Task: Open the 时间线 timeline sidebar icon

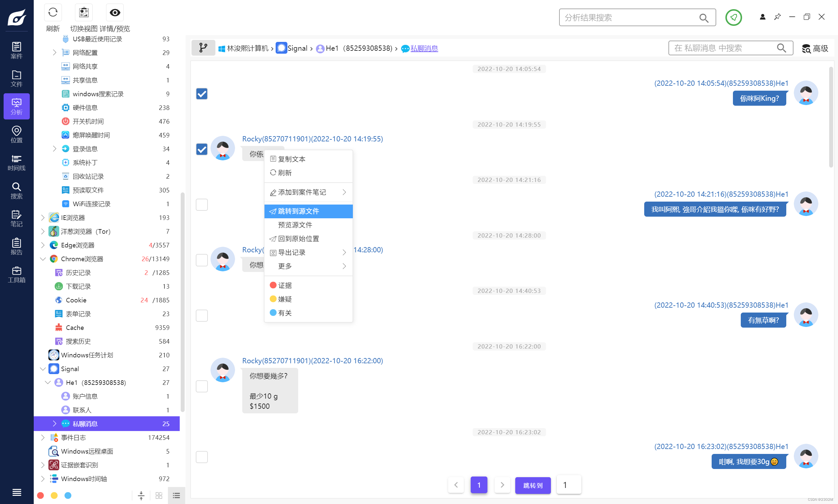Action: (16, 162)
